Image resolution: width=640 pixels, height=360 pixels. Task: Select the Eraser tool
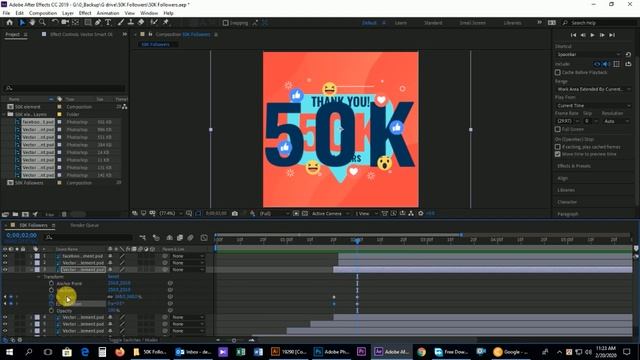(141, 22)
